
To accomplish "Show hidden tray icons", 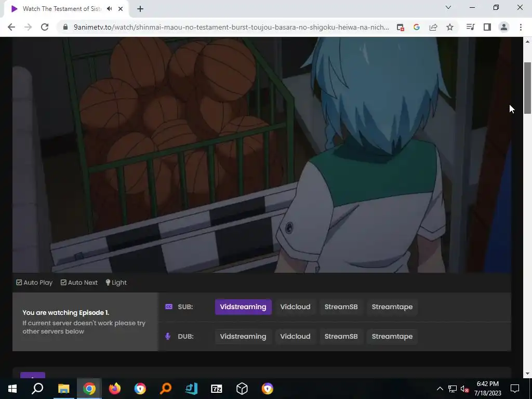I will [440, 389].
